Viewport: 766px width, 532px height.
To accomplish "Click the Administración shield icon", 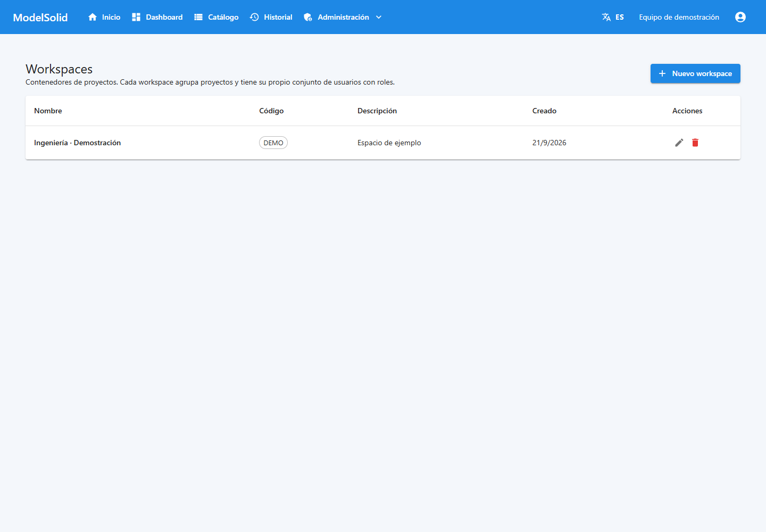I will tap(308, 17).
